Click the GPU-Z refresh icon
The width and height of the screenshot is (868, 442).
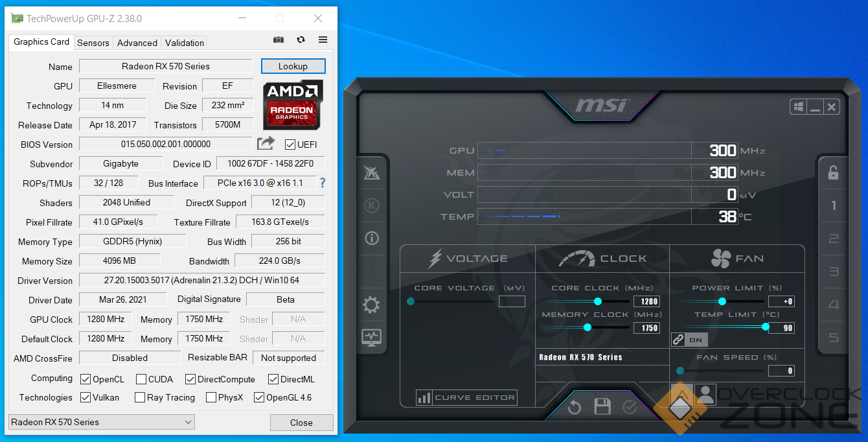(301, 40)
